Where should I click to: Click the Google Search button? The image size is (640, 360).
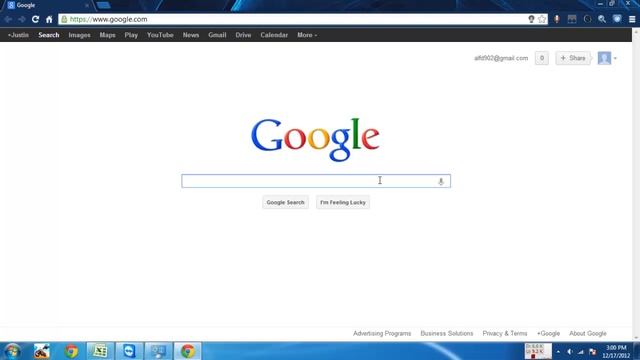point(285,202)
